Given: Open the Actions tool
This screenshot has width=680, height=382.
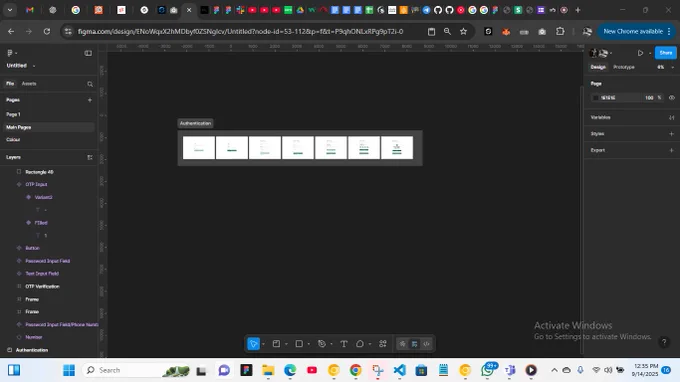Looking at the screenshot, I should [x=382, y=344].
